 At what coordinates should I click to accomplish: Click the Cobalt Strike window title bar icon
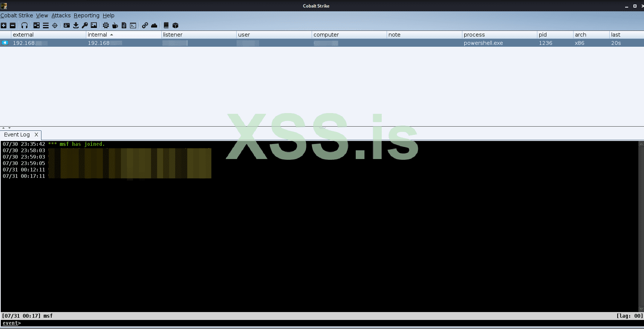pyautogui.click(x=4, y=6)
